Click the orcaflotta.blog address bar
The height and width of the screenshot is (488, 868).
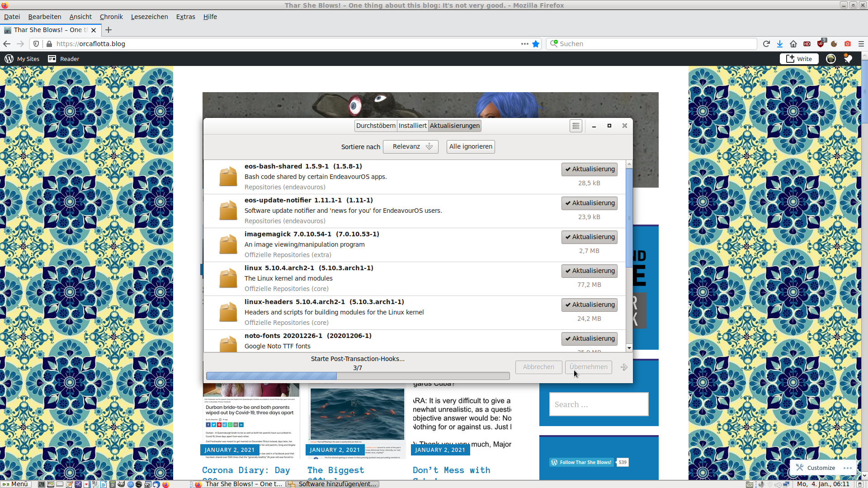tap(285, 44)
